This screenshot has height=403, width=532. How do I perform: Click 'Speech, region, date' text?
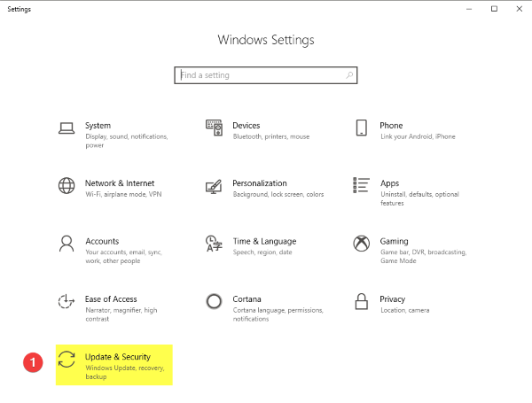(x=262, y=252)
